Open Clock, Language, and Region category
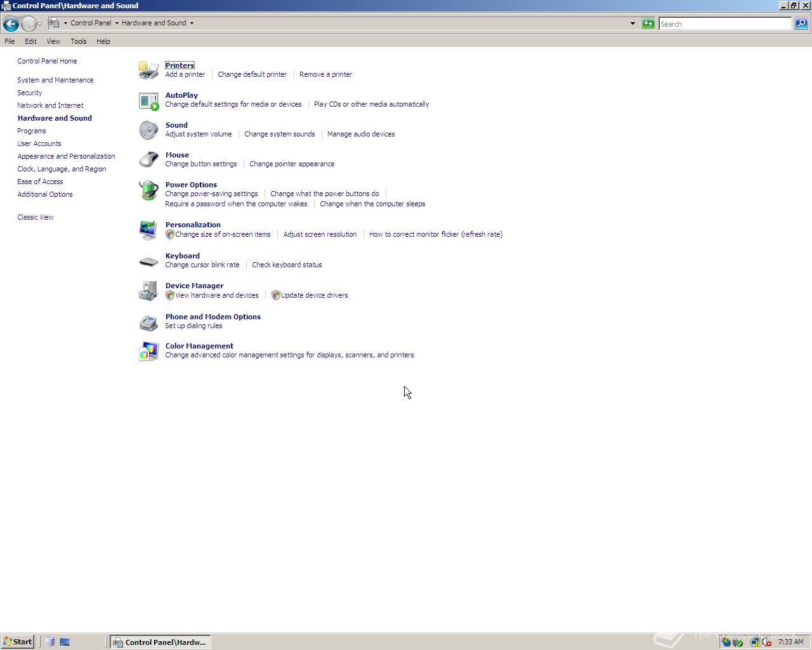812x650 pixels. [62, 169]
